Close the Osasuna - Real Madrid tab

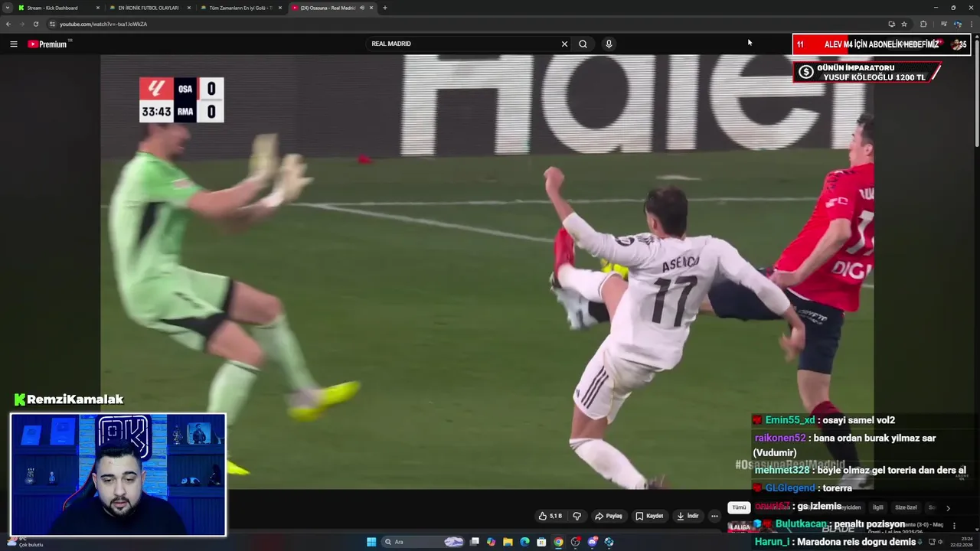[x=371, y=8]
